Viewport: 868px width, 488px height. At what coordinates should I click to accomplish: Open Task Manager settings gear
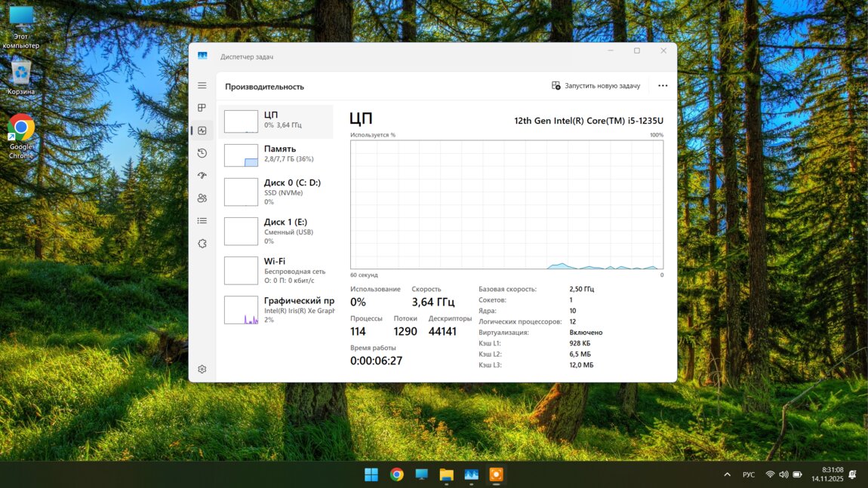click(x=202, y=370)
